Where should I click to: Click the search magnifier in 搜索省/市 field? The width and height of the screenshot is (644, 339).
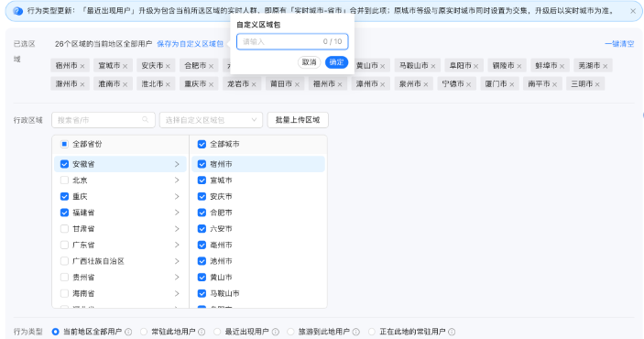pyautogui.click(x=145, y=120)
